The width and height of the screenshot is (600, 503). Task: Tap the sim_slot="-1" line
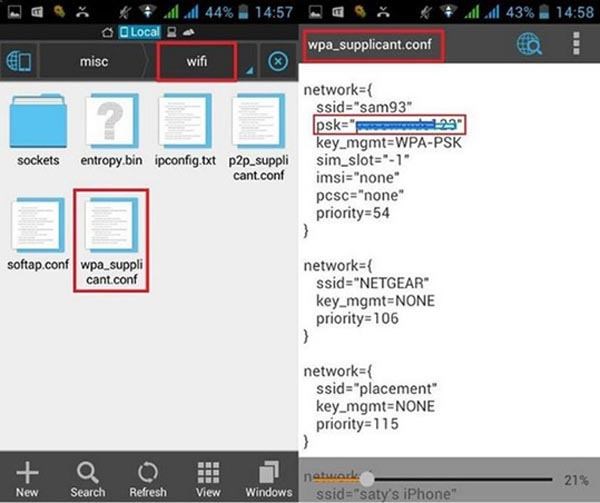[362, 160]
